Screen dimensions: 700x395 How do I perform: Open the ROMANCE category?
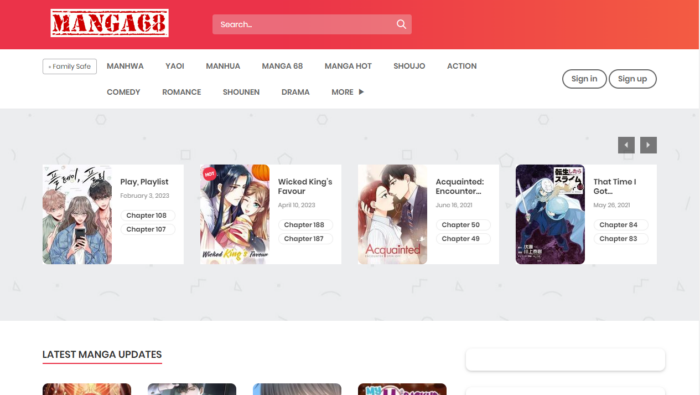click(x=181, y=92)
